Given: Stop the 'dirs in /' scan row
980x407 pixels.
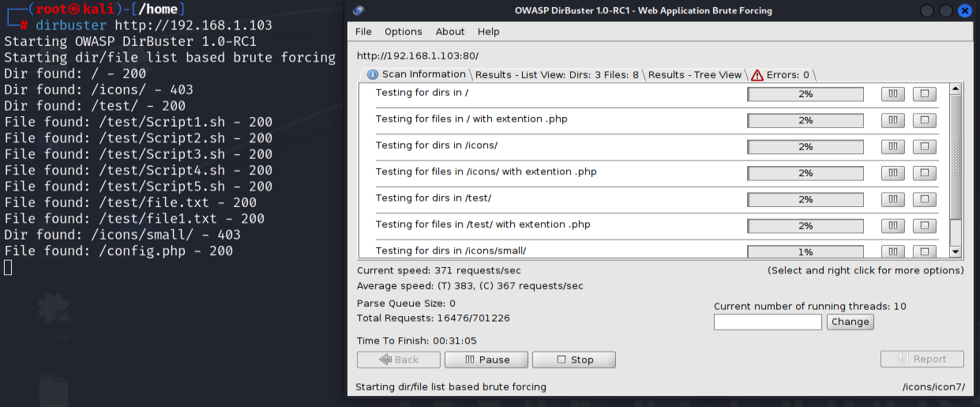Looking at the screenshot, I should coord(924,94).
